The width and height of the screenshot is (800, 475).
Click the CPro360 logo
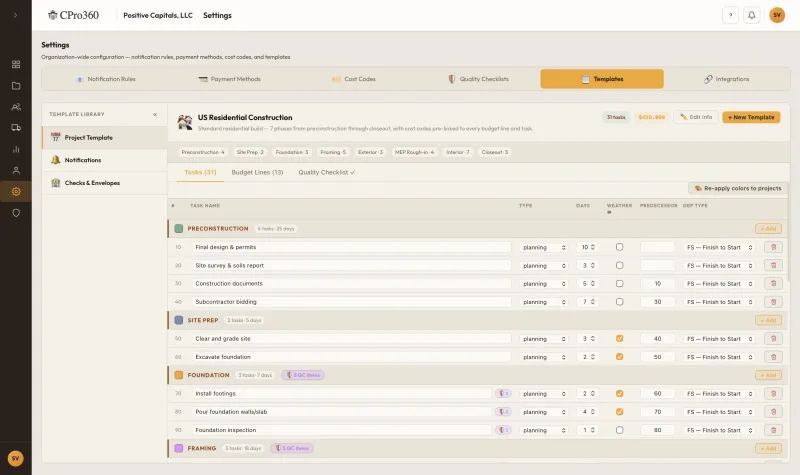(x=73, y=15)
